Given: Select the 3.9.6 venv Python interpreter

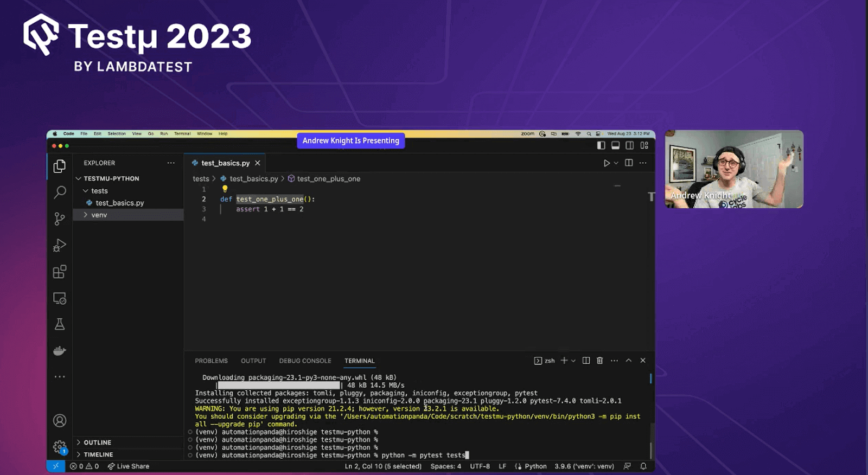Looking at the screenshot, I should [x=584, y=466].
